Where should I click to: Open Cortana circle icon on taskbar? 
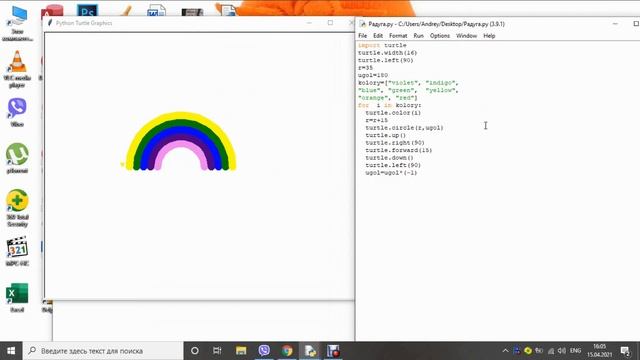click(195, 351)
